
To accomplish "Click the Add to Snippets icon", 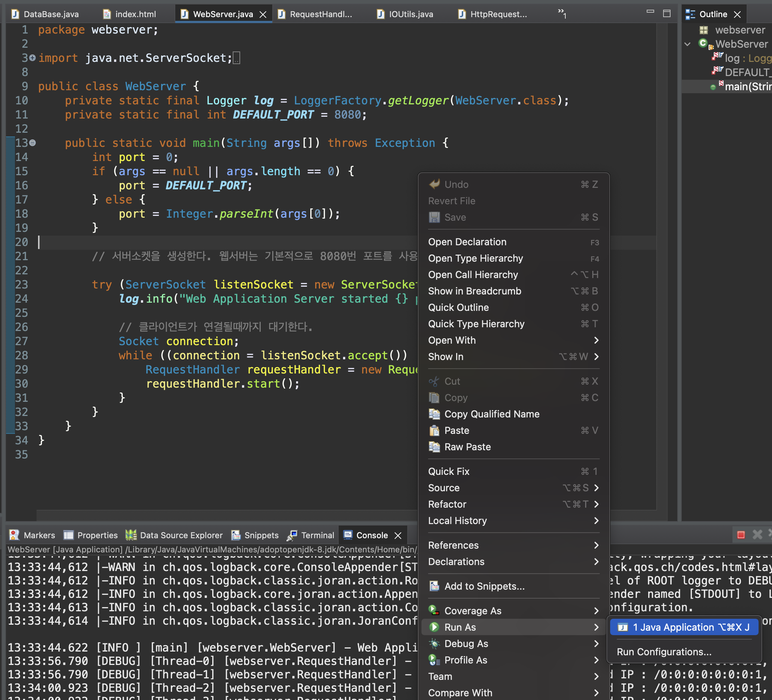I will coord(434,586).
